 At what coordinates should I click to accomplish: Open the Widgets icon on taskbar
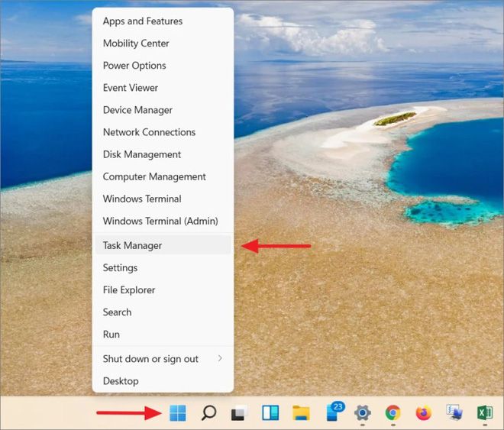(x=270, y=412)
